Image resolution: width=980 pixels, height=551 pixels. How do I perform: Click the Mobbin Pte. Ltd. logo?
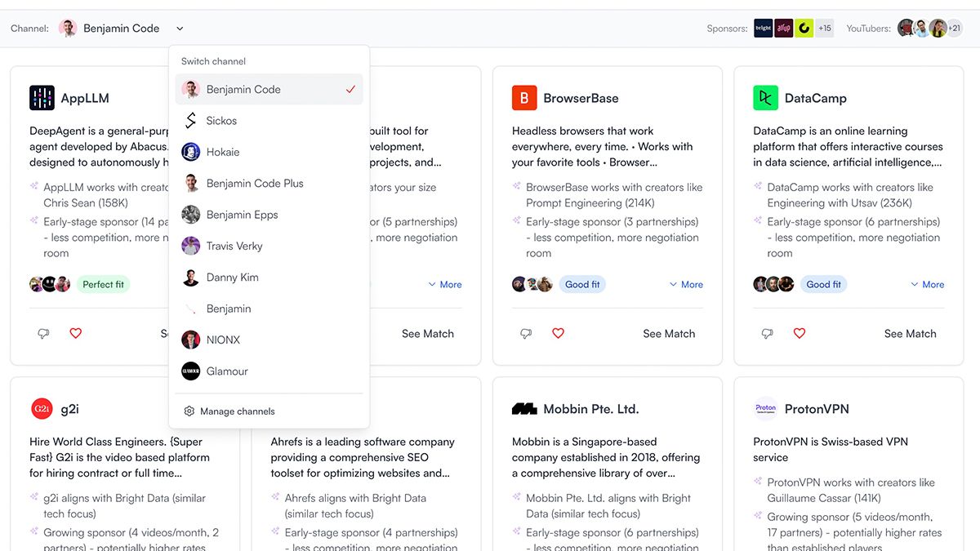524,409
